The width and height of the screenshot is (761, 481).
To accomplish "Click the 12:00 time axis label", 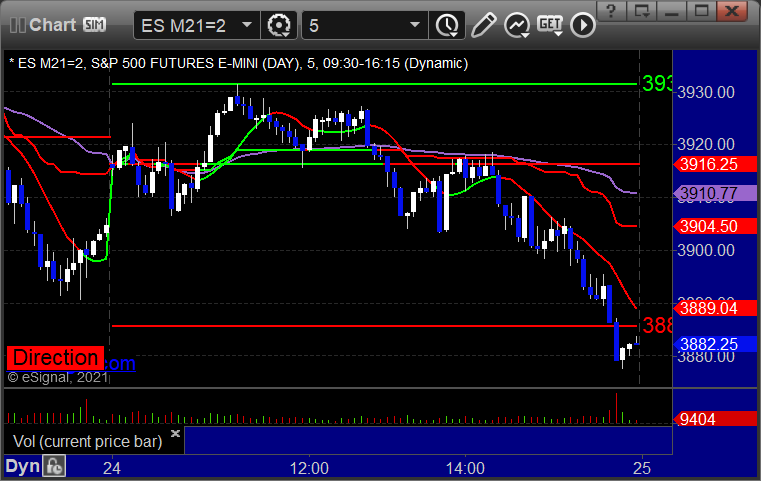I will 309,468.
